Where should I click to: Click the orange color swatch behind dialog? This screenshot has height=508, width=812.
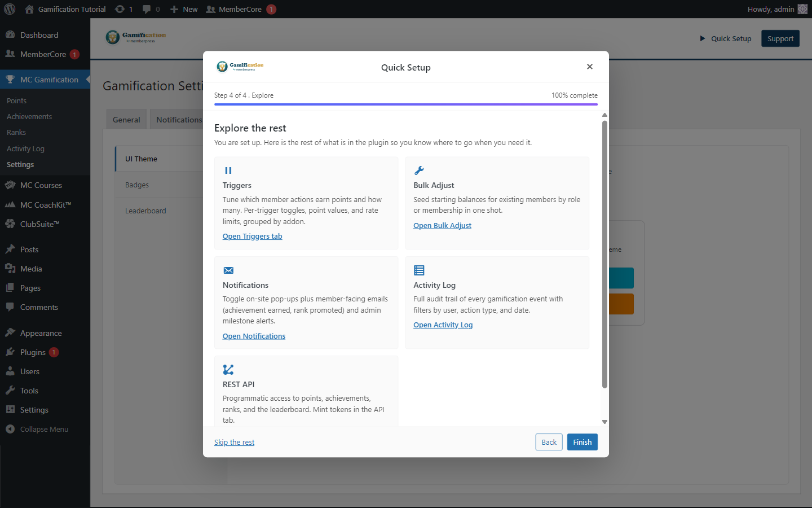tap(621, 304)
